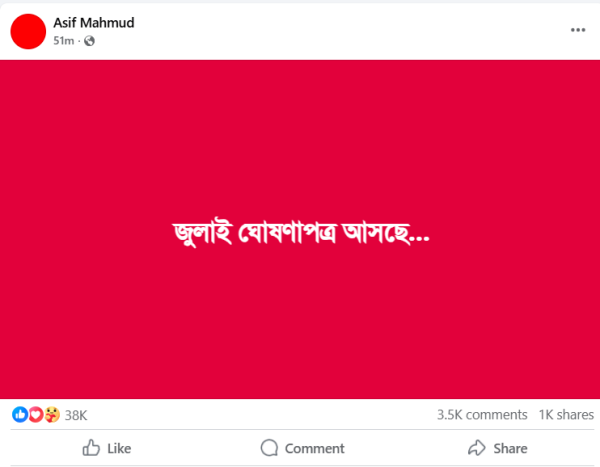Image resolution: width=600 pixels, height=467 pixels.
Task: View the 1K shares list
Action: [x=566, y=415]
